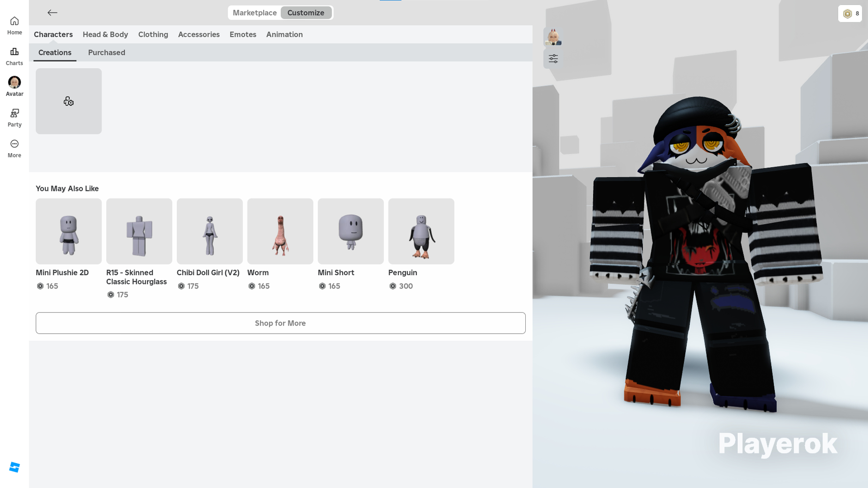Click the Chibi Doll Girl (V2) title
The height and width of the screenshot is (488, 868).
tap(208, 273)
